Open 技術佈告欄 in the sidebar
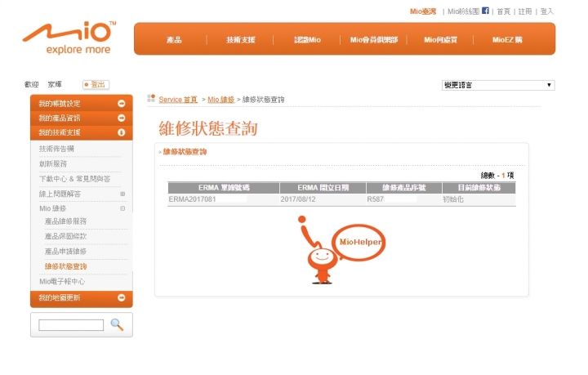 [56, 149]
